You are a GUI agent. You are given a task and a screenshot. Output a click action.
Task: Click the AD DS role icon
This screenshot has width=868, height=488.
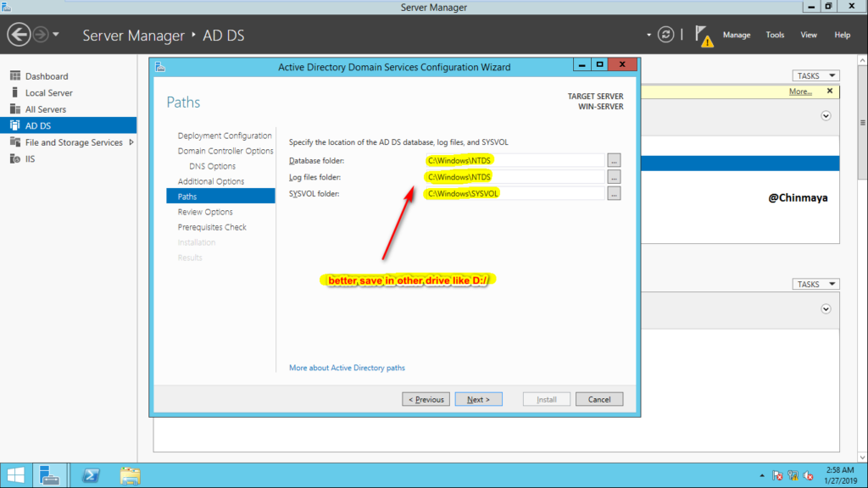15,125
